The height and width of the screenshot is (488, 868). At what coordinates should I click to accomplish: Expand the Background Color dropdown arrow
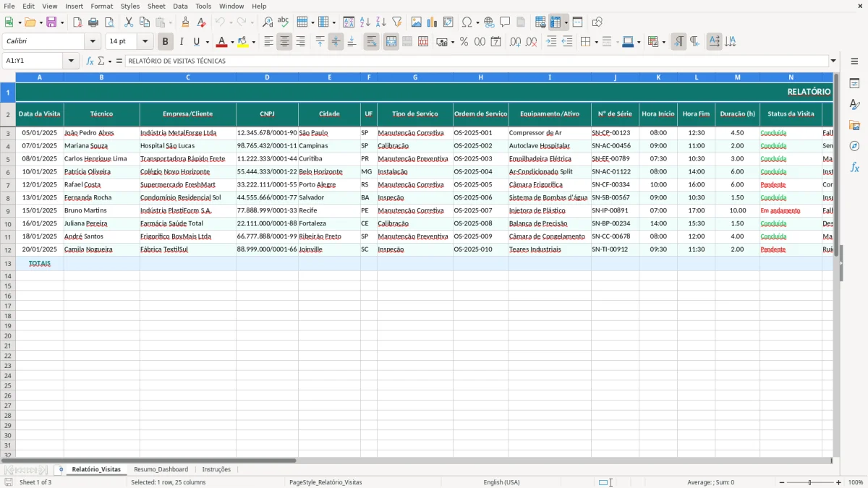253,42
